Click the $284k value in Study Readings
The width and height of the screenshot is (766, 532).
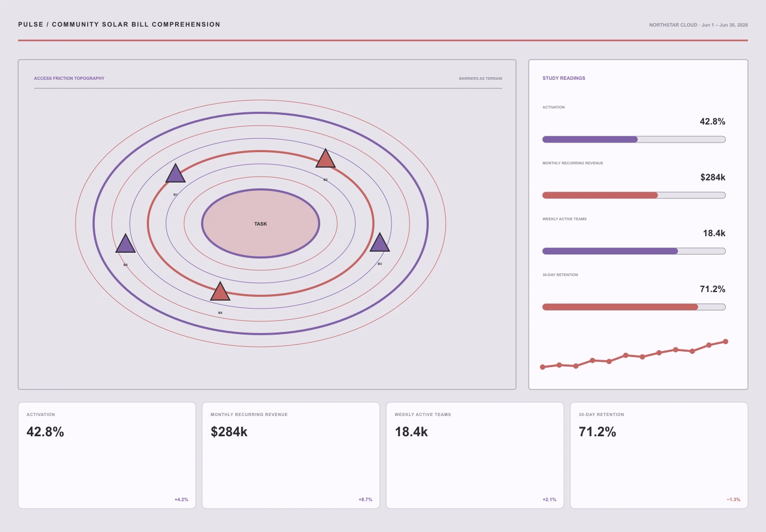[x=713, y=177]
